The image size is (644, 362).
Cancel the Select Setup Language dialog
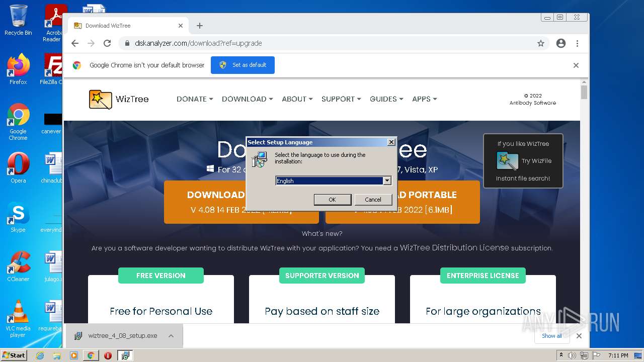[373, 200]
